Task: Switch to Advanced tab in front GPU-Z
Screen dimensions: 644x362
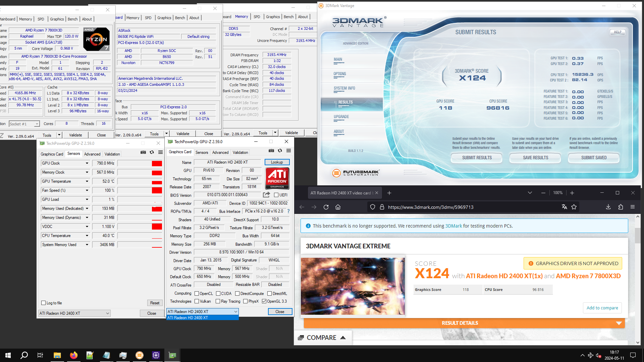Action: tap(220, 153)
